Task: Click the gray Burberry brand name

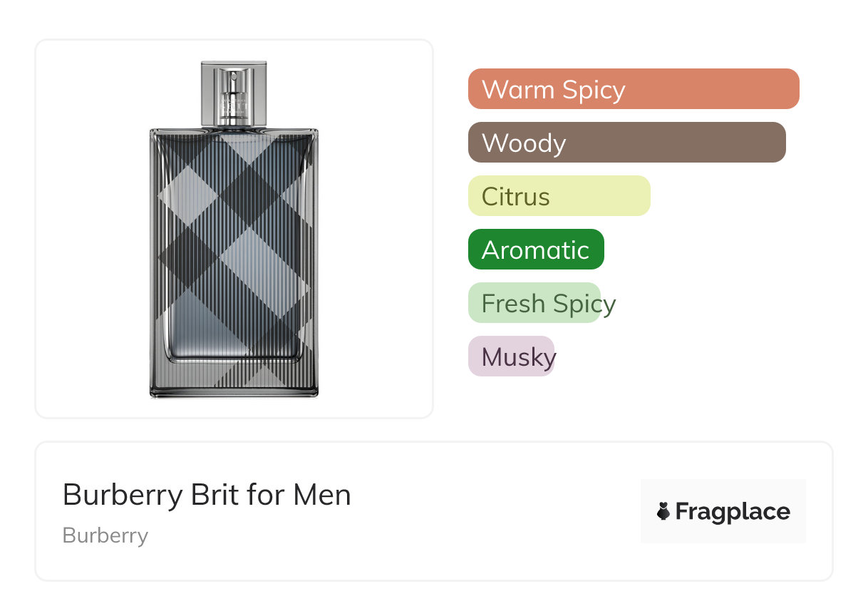Action: click(105, 535)
